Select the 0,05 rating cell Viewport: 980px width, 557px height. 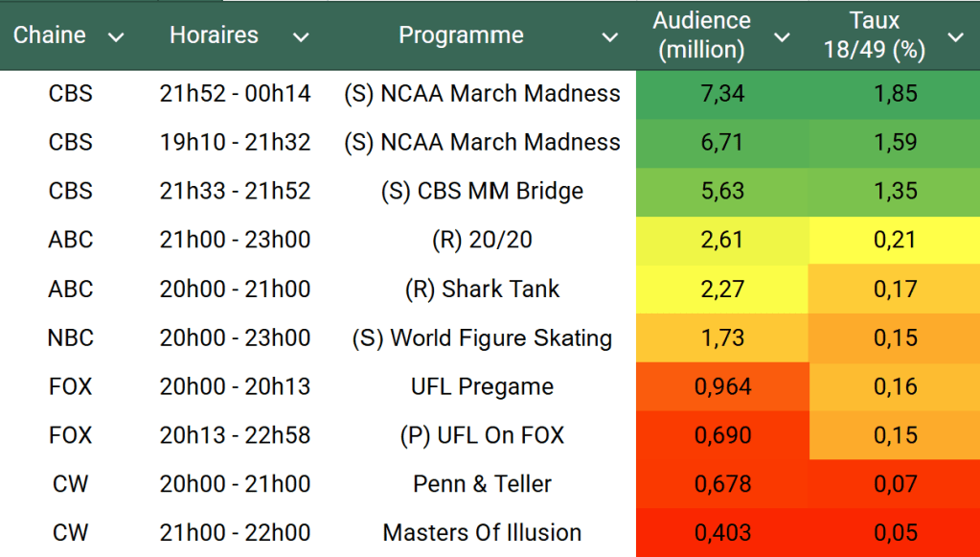(x=895, y=533)
